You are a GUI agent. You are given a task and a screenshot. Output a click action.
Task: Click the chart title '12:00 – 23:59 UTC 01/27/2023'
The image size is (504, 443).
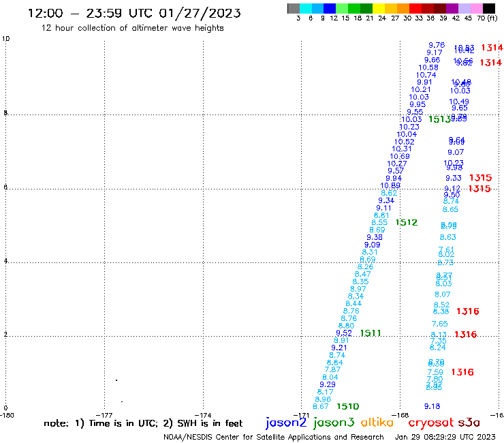[134, 13]
